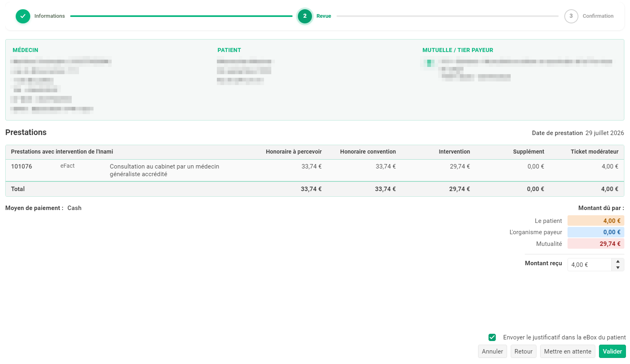Focus the Montant reçu input field

[590, 265]
